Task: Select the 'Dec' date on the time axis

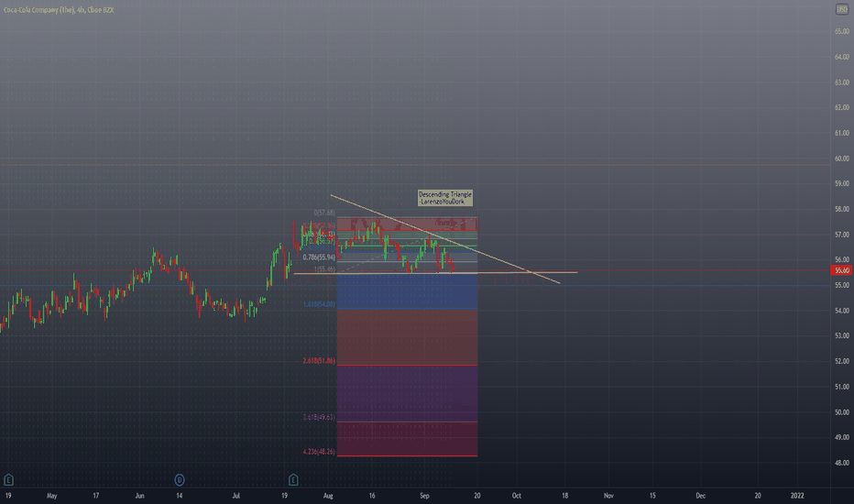Action: 700,495
